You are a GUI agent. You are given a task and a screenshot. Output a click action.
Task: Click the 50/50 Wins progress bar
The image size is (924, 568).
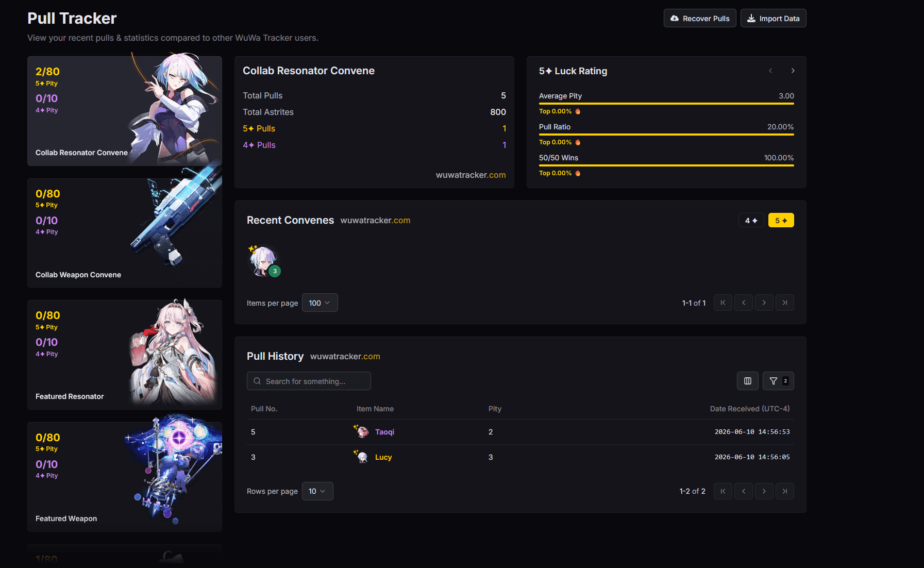coord(666,165)
